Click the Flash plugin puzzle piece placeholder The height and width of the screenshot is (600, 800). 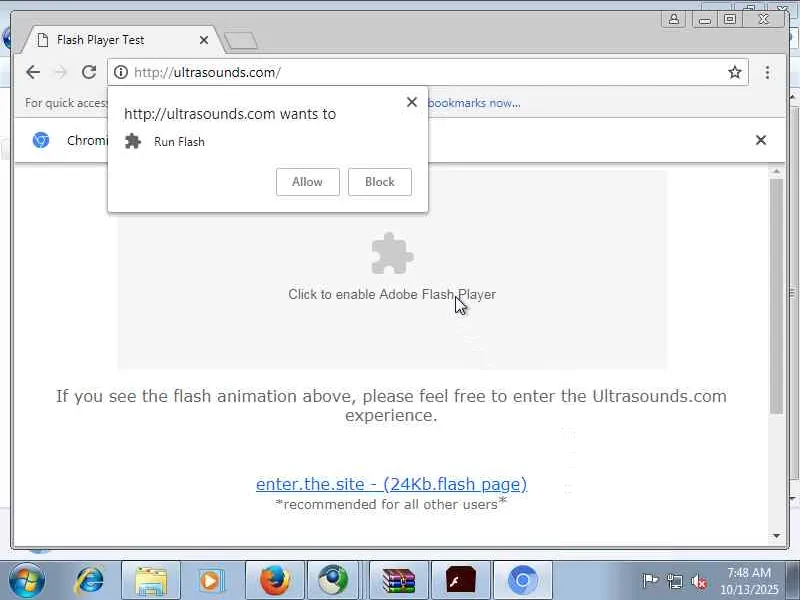tap(392, 254)
